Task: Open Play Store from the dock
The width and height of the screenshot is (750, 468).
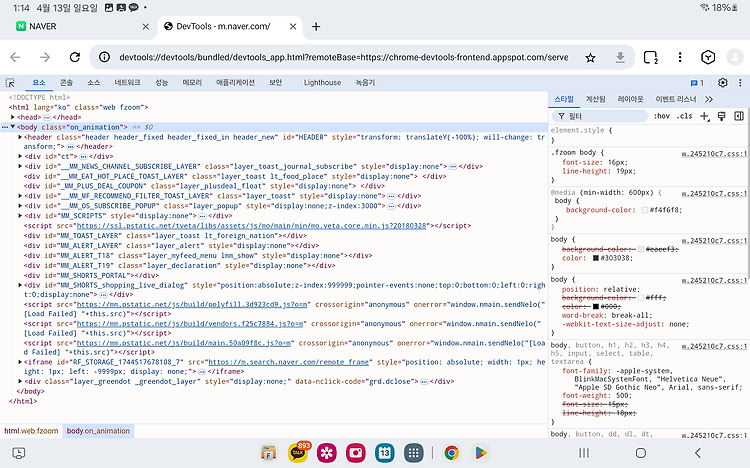Action: (x=480, y=453)
